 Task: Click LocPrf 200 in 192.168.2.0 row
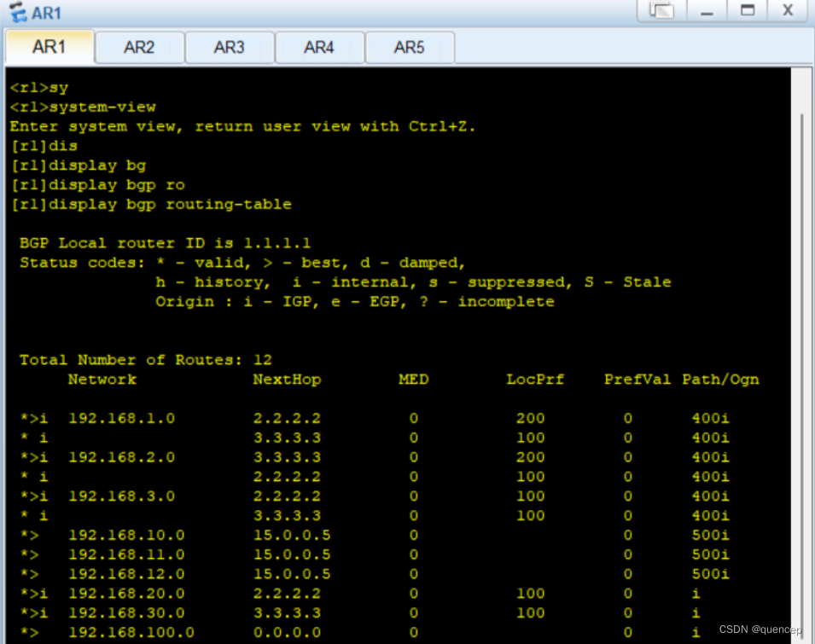[x=531, y=457]
